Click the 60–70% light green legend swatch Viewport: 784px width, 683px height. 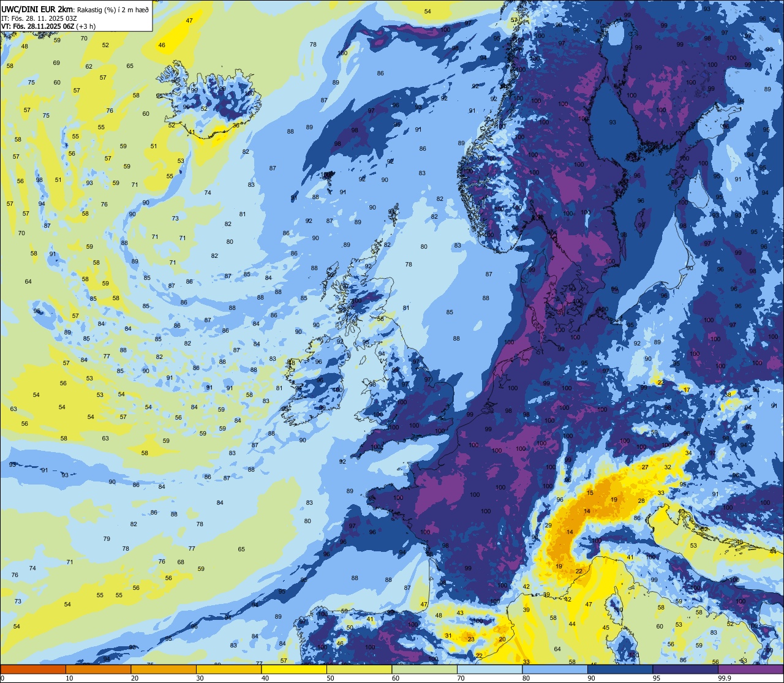(424, 669)
